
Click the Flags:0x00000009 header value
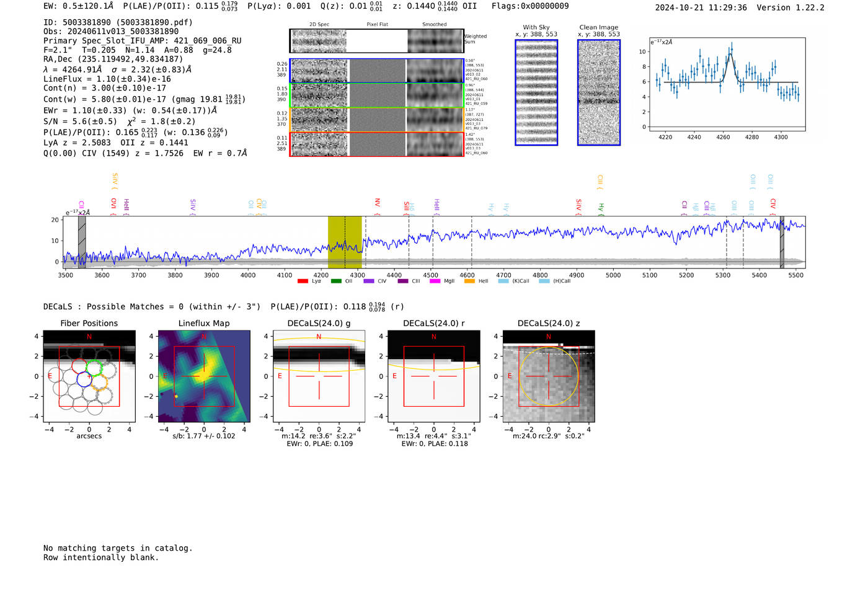(530, 6)
